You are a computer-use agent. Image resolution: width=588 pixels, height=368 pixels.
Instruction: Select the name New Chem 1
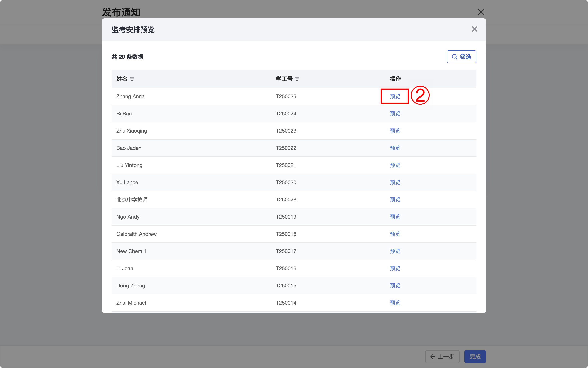[131, 251]
